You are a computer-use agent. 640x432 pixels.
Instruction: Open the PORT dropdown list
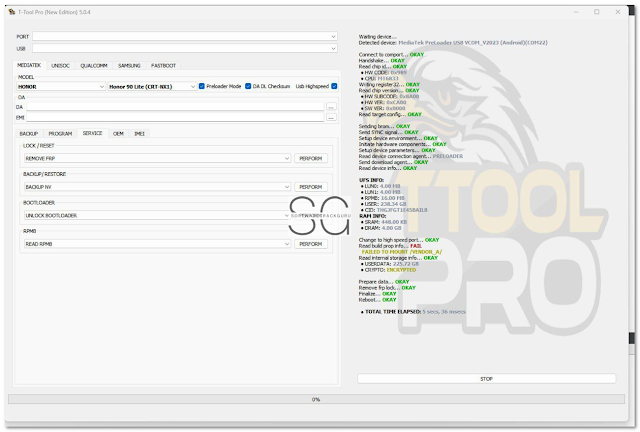(x=185, y=36)
